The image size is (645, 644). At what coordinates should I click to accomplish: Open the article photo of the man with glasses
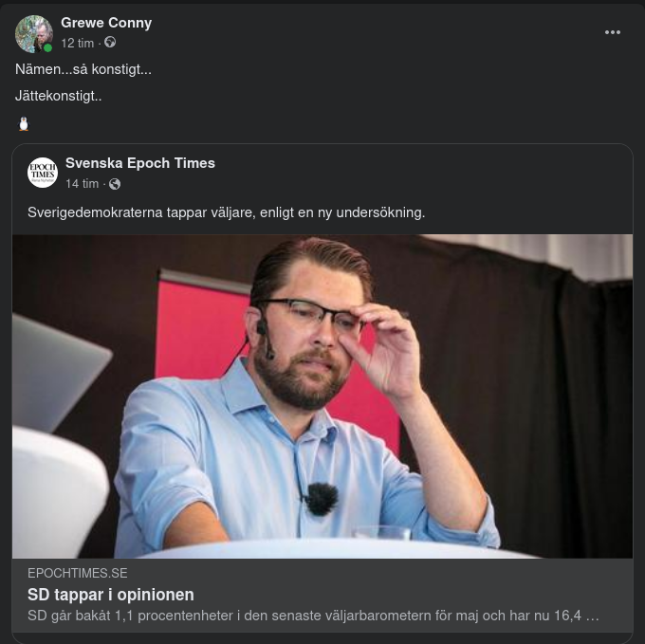[322, 396]
